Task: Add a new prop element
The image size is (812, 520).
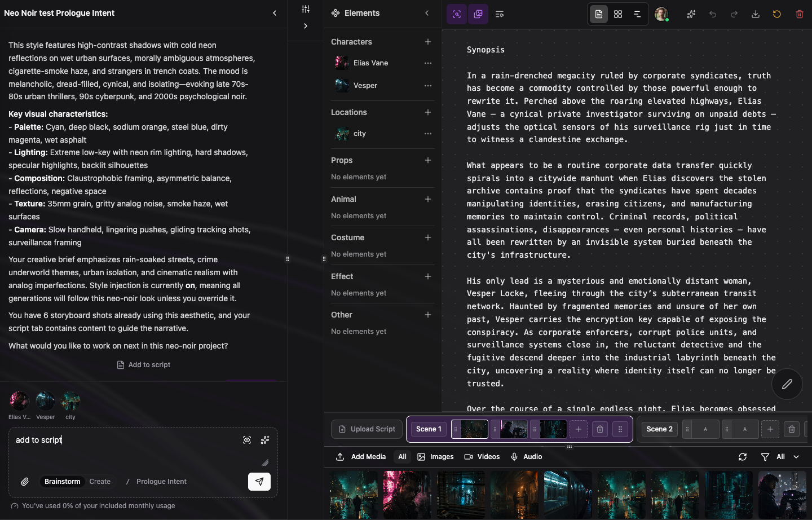Action: click(x=428, y=160)
